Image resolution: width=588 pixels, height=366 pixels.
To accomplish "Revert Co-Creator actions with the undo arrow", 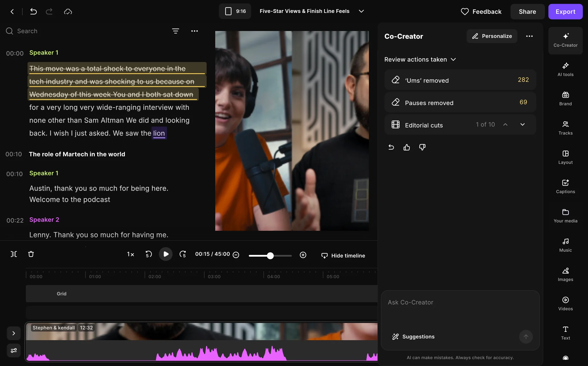I will (x=391, y=147).
